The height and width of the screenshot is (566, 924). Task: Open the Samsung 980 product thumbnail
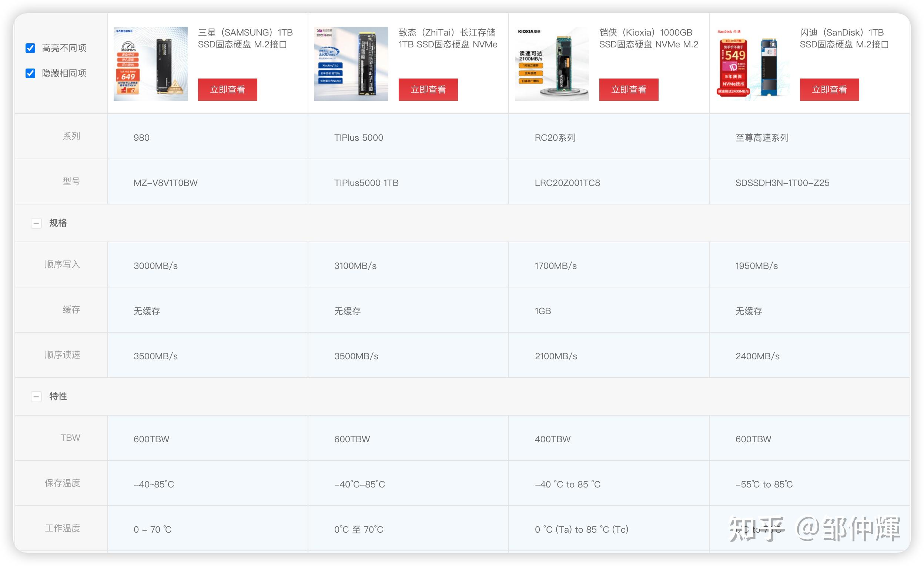(150, 63)
